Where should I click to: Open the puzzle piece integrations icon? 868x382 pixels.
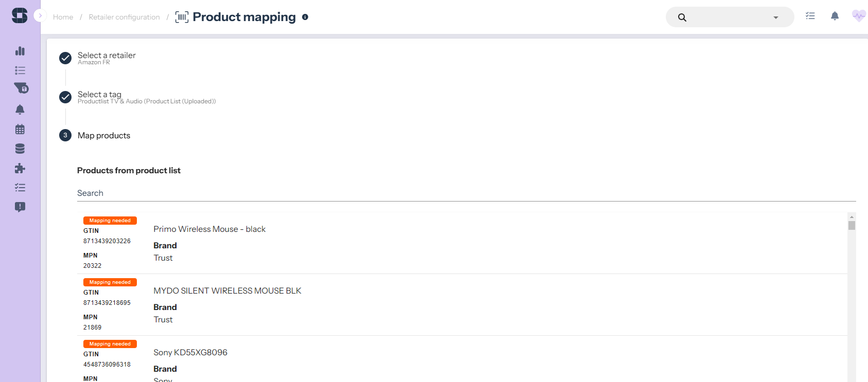pyautogui.click(x=20, y=168)
